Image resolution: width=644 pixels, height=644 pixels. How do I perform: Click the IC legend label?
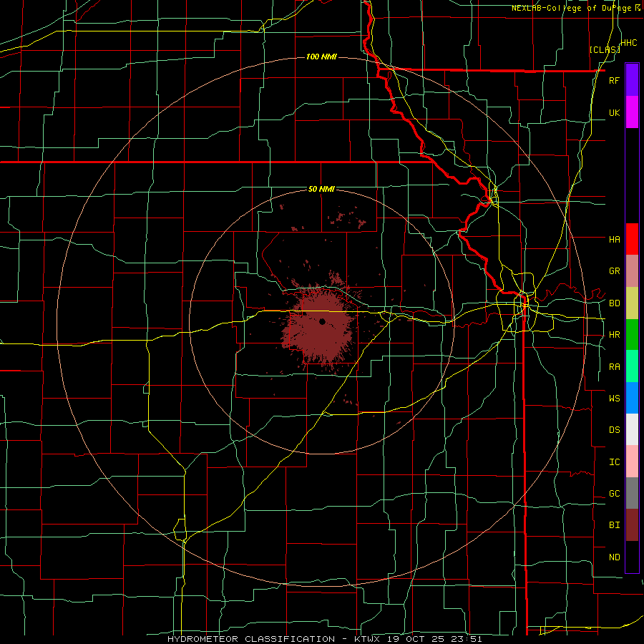pyautogui.click(x=614, y=462)
